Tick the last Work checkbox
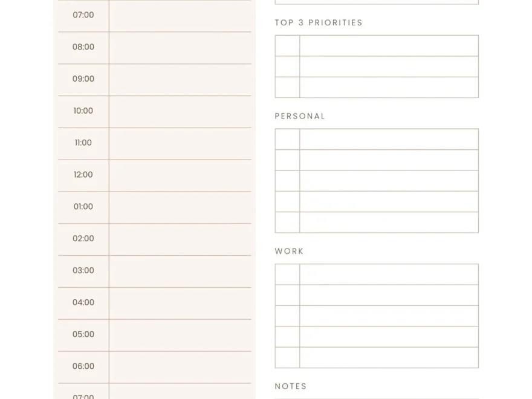Image resolution: width=532 pixels, height=399 pixels. point(287,357)
